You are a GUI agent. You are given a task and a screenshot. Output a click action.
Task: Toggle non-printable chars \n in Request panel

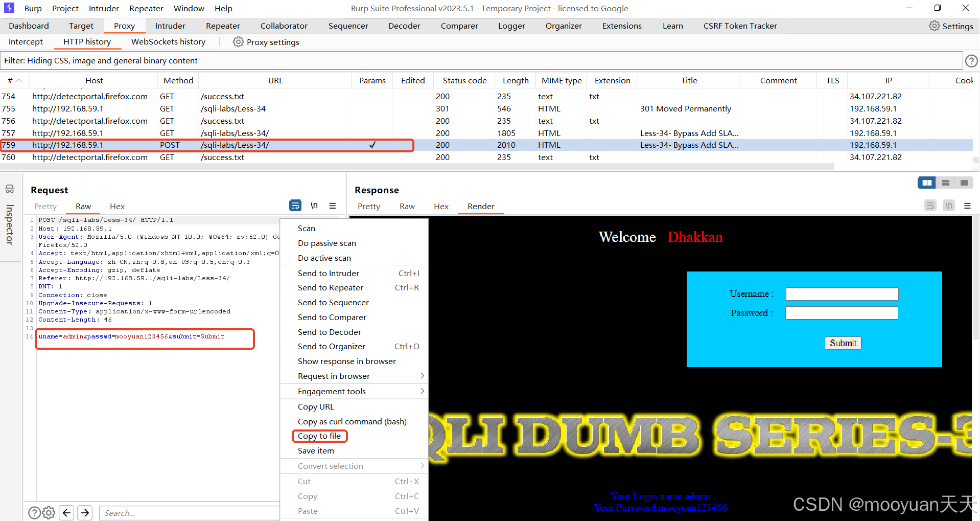[314, 206]
